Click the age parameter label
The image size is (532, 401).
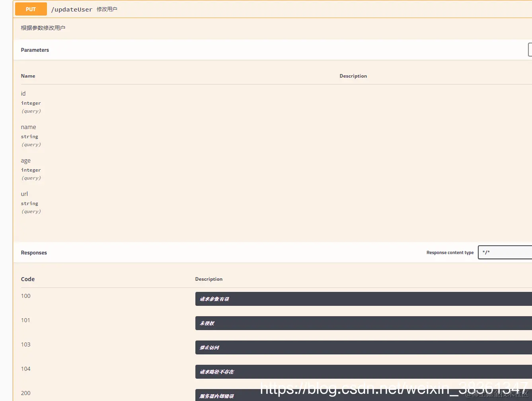[25, 160]
